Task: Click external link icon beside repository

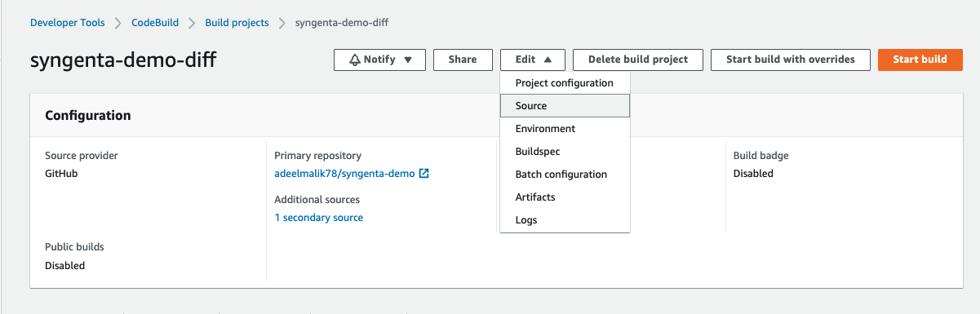Action: [424, 174]
